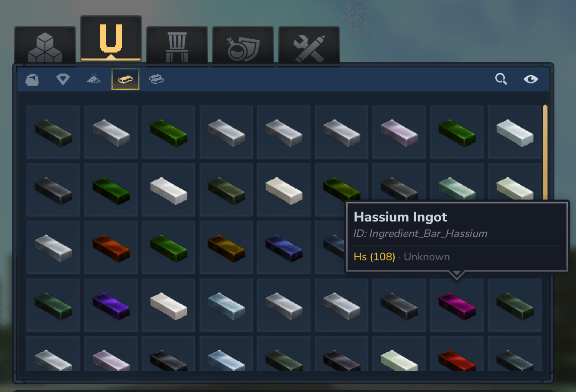Open the tools wrench and pencil tab

click(x=309, y=46)
